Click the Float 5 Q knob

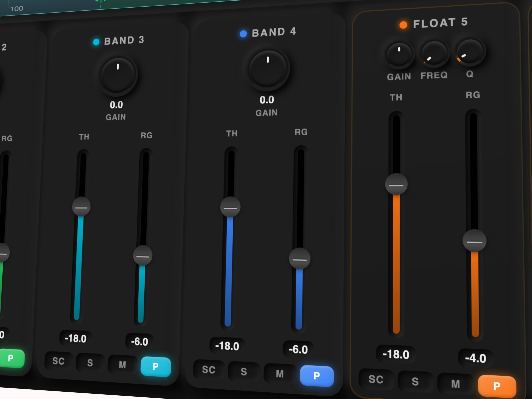(x=470, y=52)
